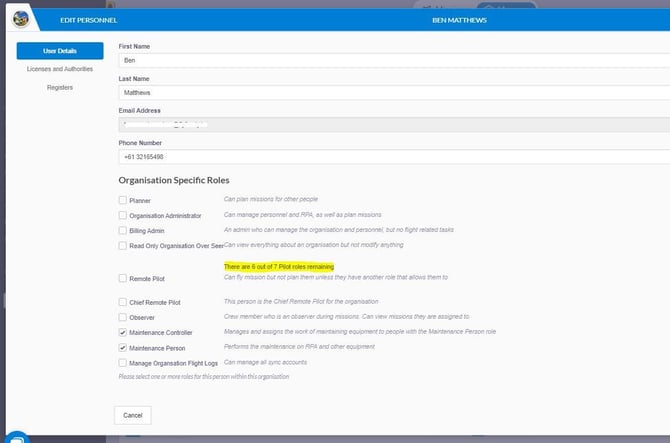Screen dimensions: 670x443
Task: Check the Billing Admin role
Action: point(122,230)
